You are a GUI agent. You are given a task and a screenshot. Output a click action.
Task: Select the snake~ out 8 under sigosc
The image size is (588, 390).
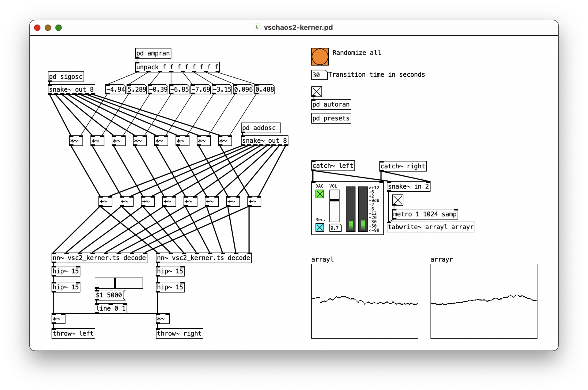[x=71, y=90]
